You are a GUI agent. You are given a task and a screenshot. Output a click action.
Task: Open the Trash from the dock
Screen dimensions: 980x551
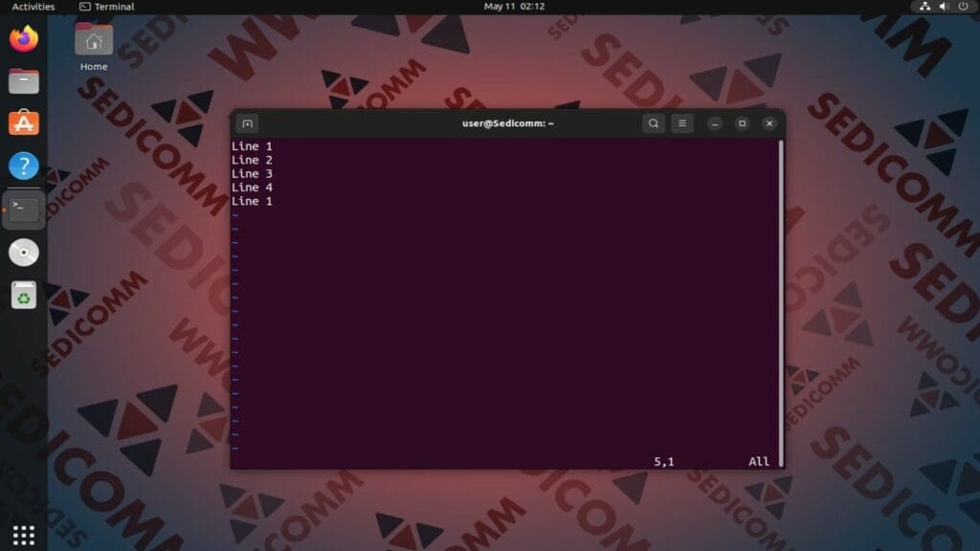point(24,295)
